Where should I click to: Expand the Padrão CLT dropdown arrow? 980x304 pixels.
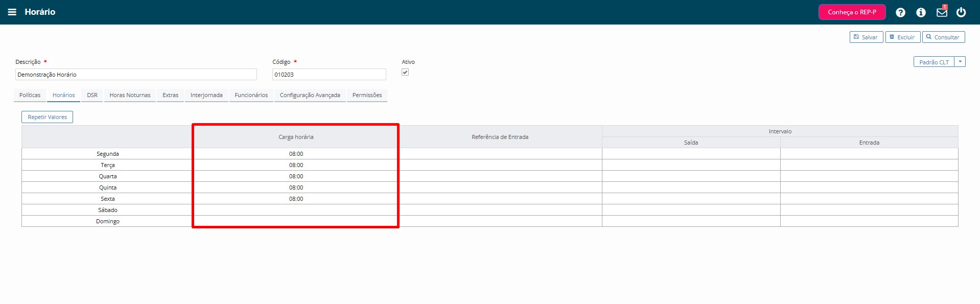pos(960,62)
